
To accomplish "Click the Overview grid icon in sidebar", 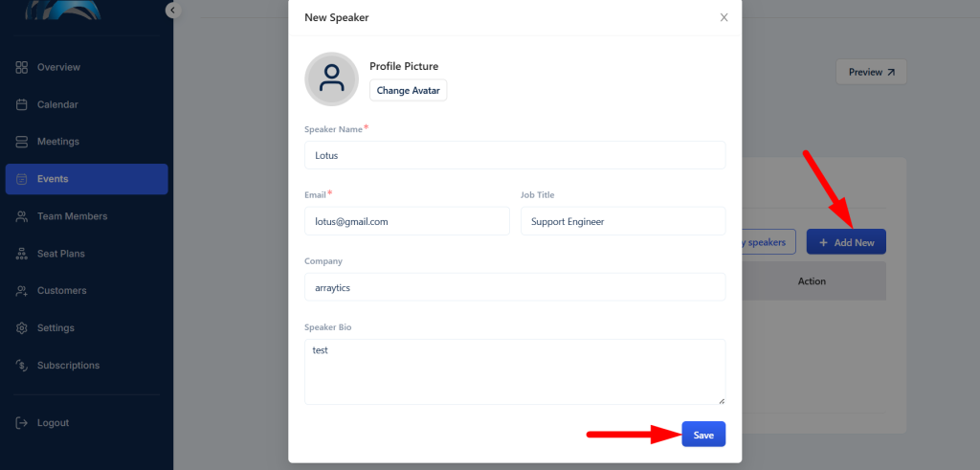I will 22,68.
